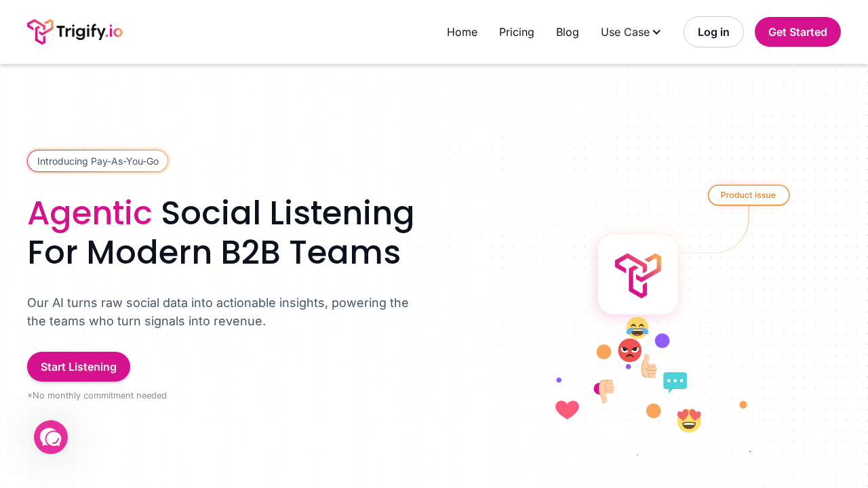Select the Product issue tag
The height and width of the screenshot is (488, 868).
(748, 195)
